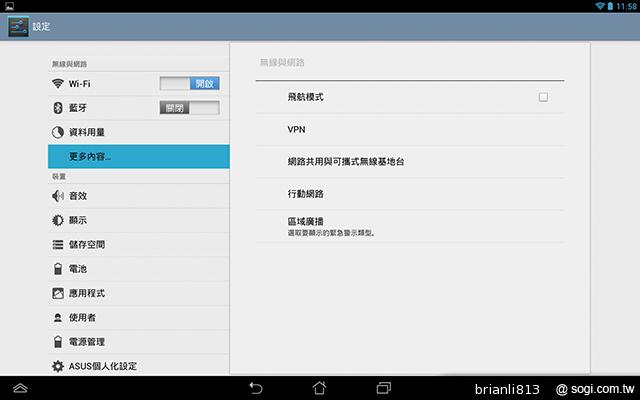The height and width of the screenshot is (400, 640).
Task: Open the 應用程式 apps entry
Action: (x=139, y=293)
